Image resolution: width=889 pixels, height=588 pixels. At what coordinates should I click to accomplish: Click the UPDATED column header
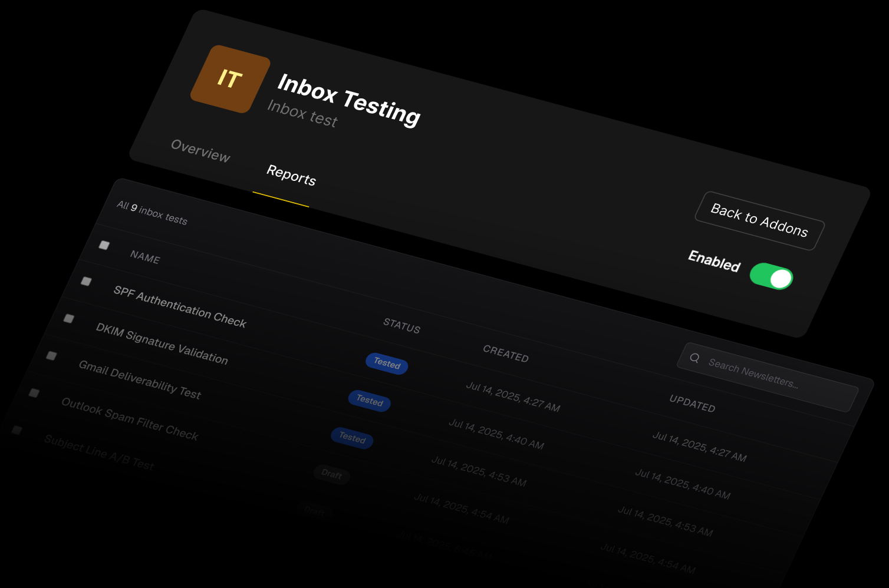point(693,404)
